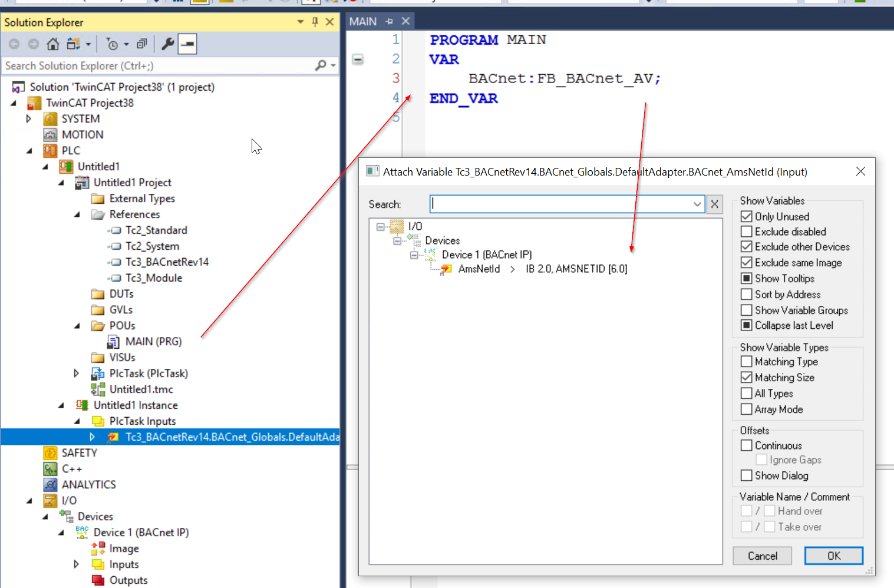Switch to the MAIN editor tab
This screenshot has height=588, width=894.
click(x=362, y=21)
